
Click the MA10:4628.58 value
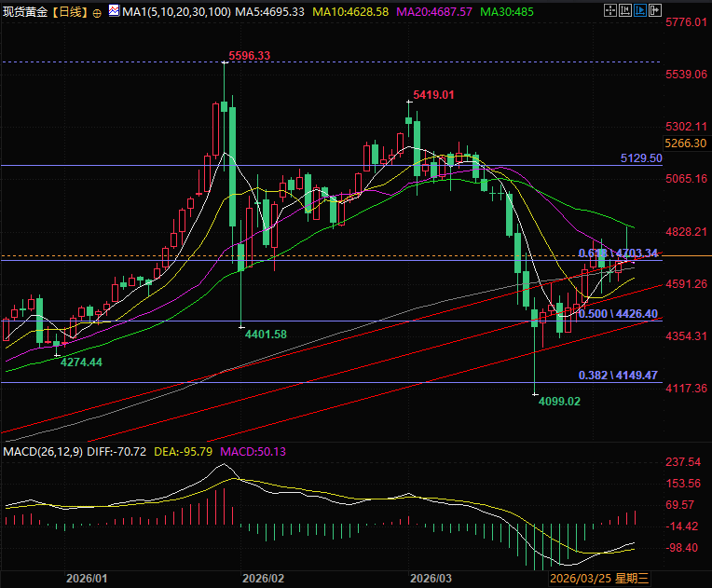350,12
